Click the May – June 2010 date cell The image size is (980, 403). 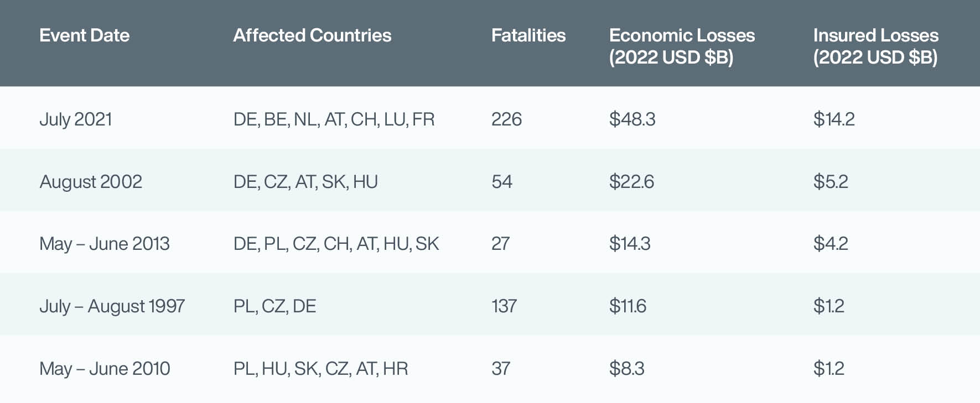click(105, 369)
